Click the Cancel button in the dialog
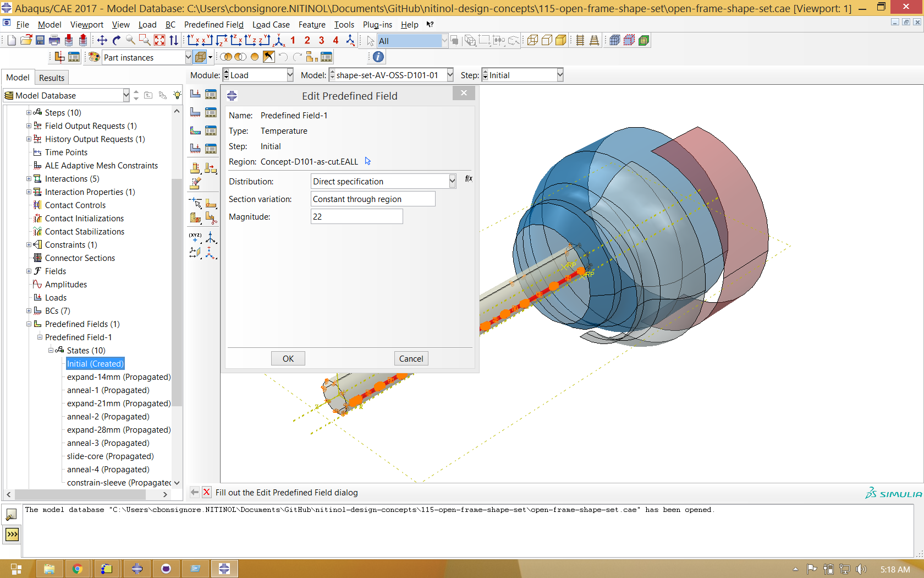Viewport: 924px width, 578px height. pos(411,358)
